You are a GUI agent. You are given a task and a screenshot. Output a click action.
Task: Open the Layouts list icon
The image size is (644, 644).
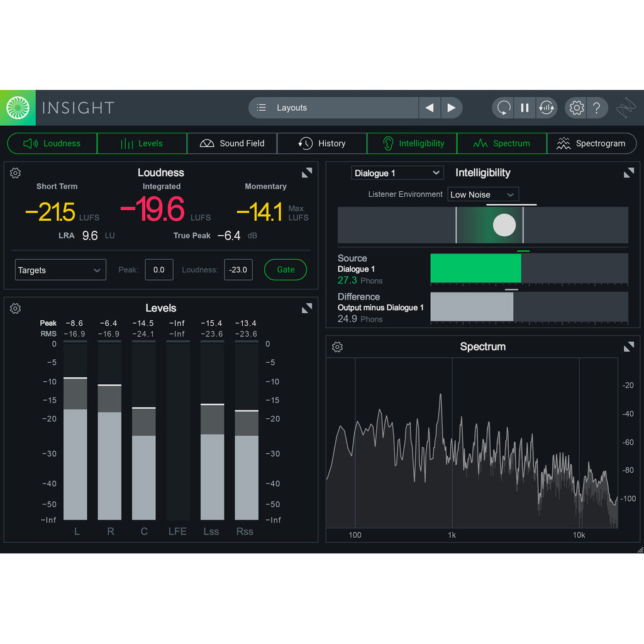tap(261, 108)
